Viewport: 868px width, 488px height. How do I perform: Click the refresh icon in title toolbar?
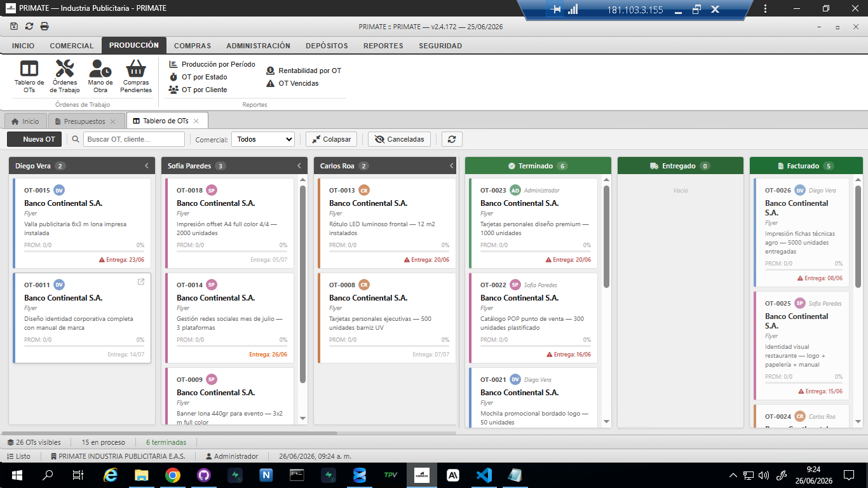(x=29, y=26)
